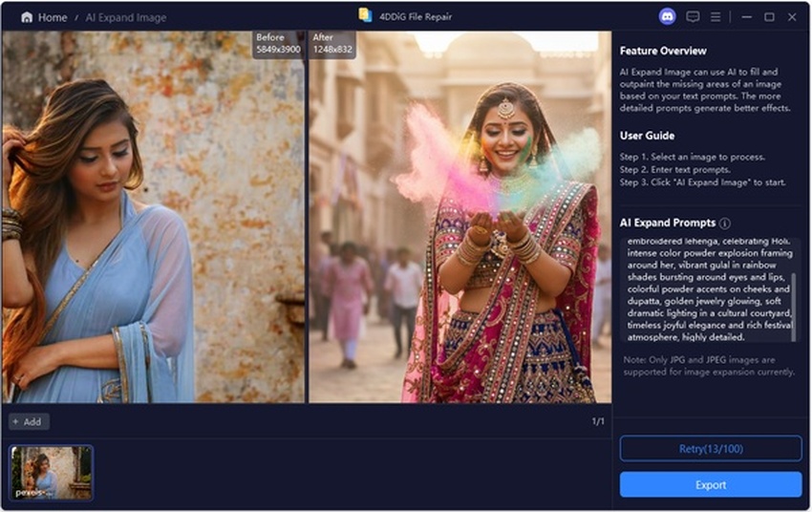Viewport: 812px width, 512px height.
Task: Click the 4DDiG File Repair logo icon
Action: pos(365,15)
